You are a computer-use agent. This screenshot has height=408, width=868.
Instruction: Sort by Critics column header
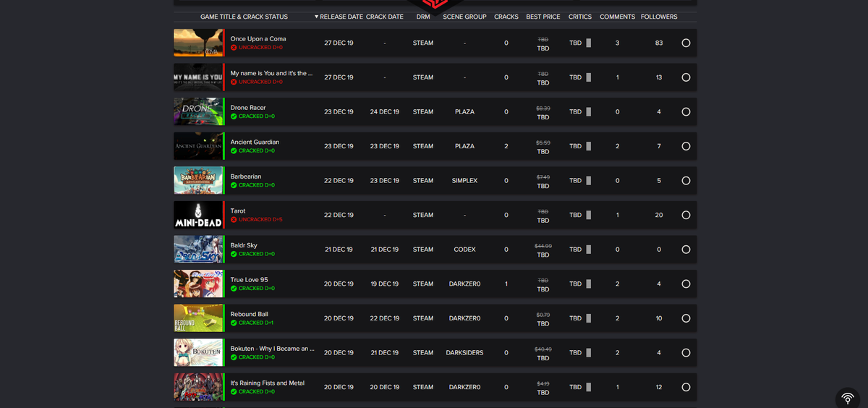tap(580, 17)
